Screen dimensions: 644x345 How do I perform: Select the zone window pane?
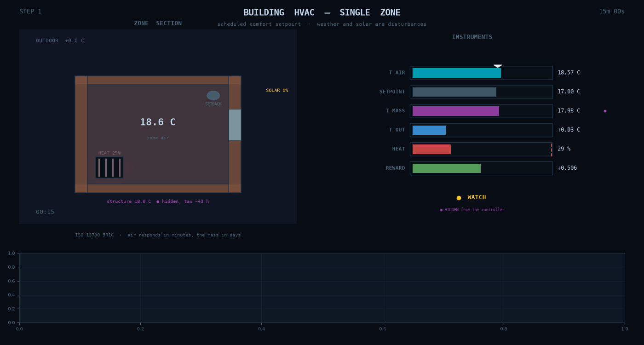[235, 125]
